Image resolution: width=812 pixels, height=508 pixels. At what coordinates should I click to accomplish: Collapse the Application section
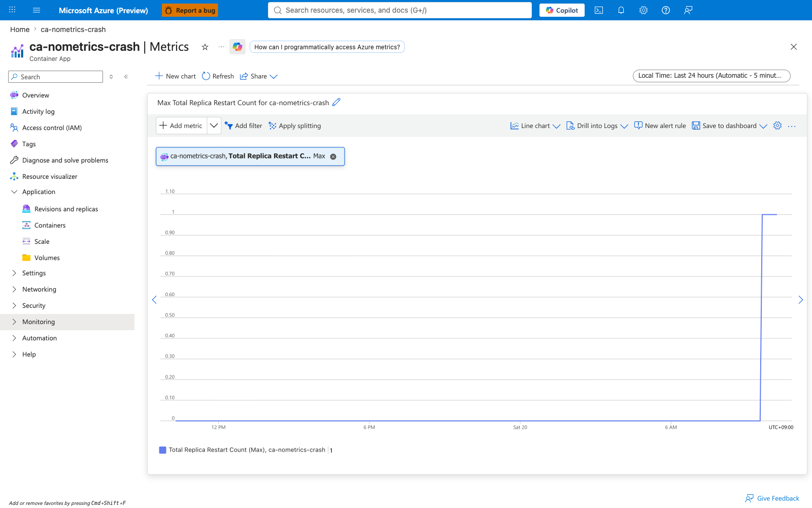(14, 192)
